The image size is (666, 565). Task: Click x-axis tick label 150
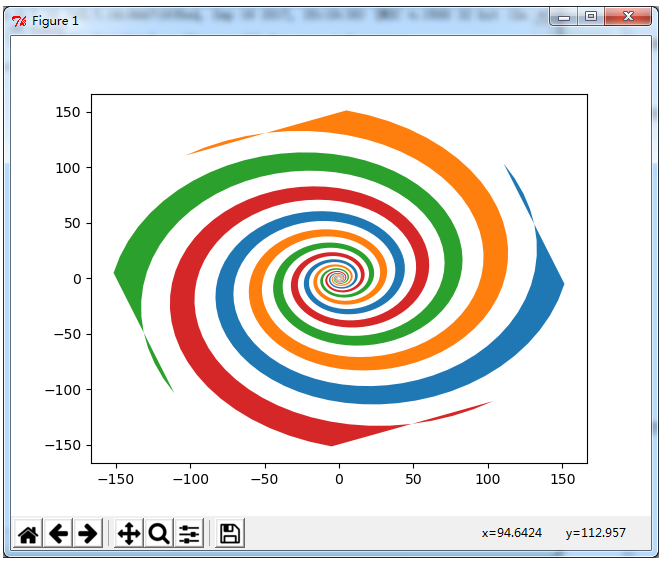click(562, 479)
